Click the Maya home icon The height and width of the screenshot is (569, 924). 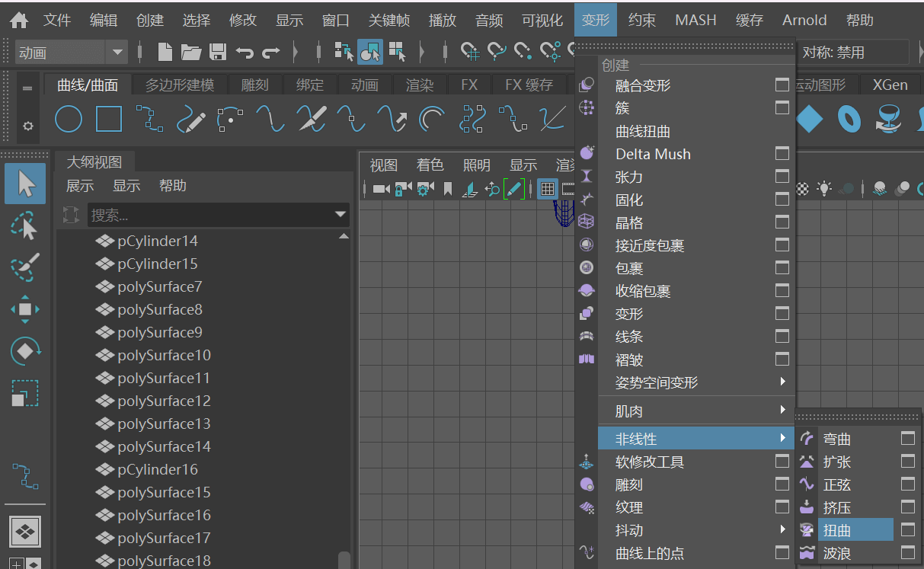[x=19, y=21]
